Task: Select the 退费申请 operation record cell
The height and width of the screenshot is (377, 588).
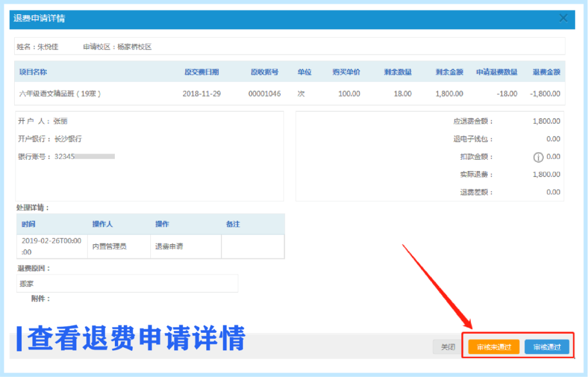Action: click(169, 247)
